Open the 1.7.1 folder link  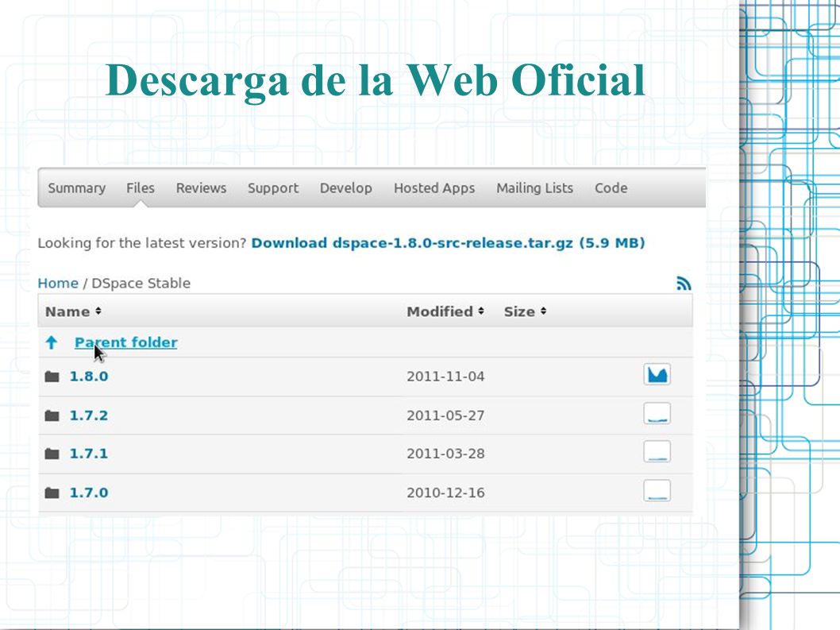(x=89, y=454)
